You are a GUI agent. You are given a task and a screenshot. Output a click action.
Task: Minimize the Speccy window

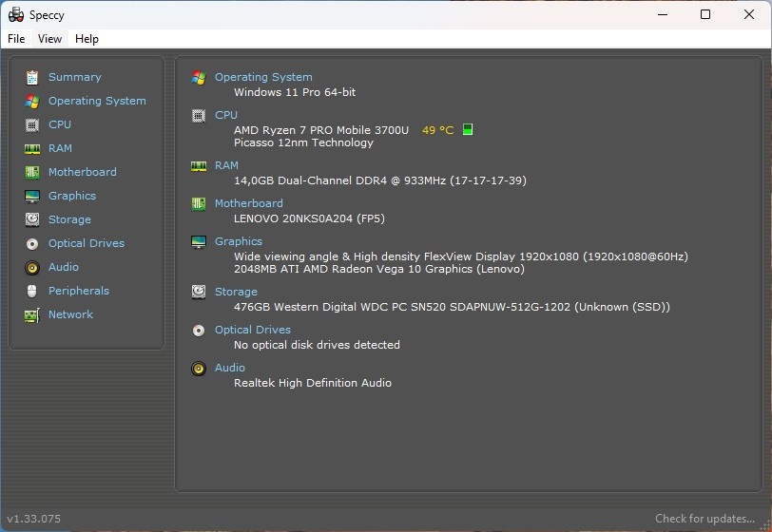coord(663,14)
